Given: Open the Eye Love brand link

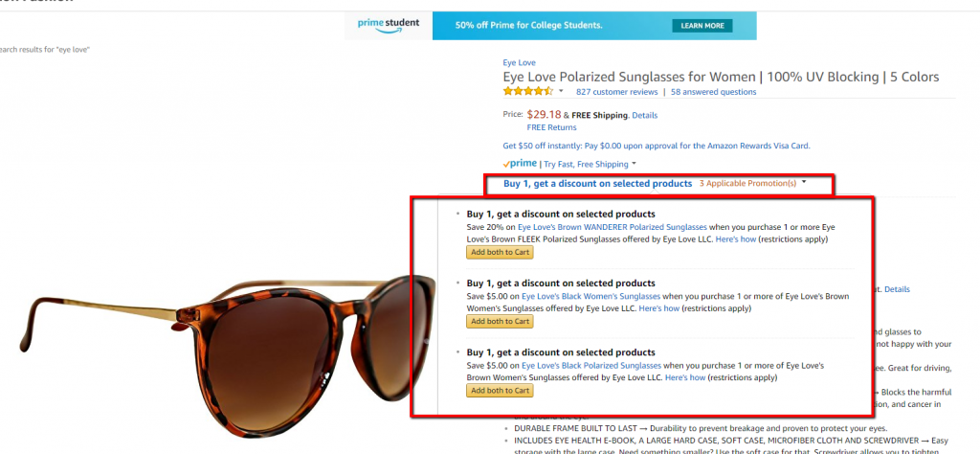Looking at the screenshot, I should click(x=519, y=62).
